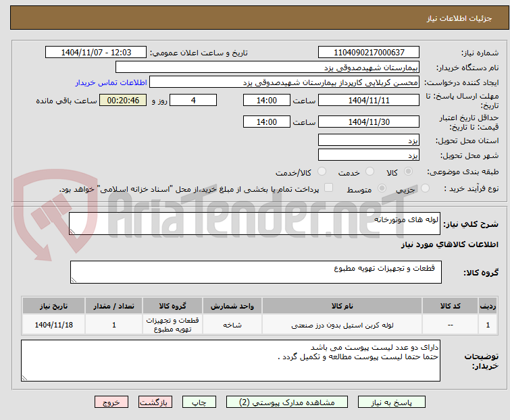Click the goods group box قطعات و تجهیزات
The width and height of the screenshot is (510, 420).
pyautogui.click(x=255, y=272)
